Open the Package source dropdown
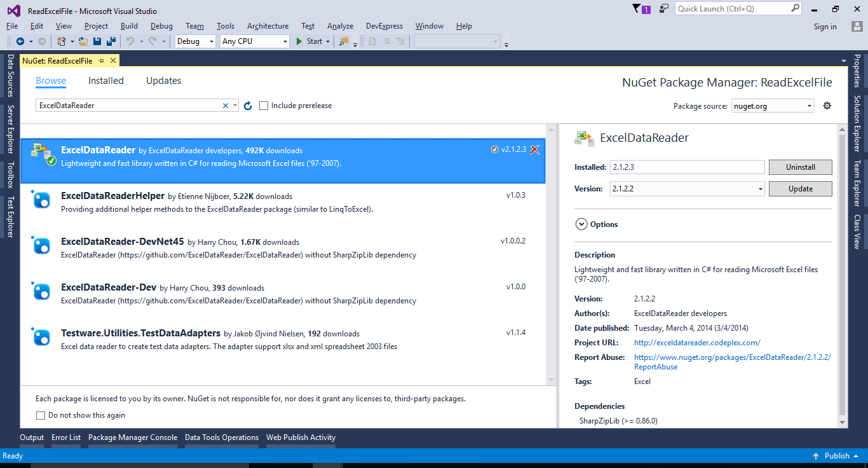Viewport: 868px width, 468px height. (x=773, y=106)
